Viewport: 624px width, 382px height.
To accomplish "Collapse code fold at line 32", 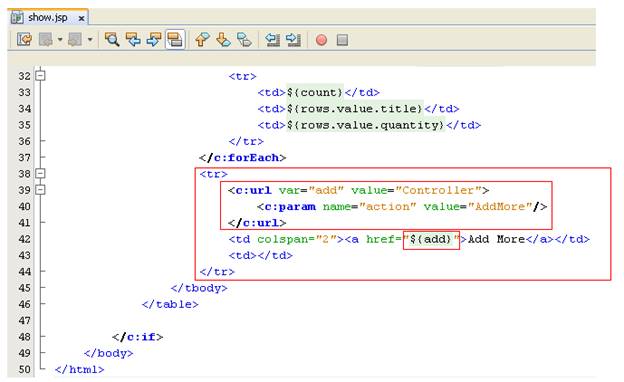I will tap(40, 76).
